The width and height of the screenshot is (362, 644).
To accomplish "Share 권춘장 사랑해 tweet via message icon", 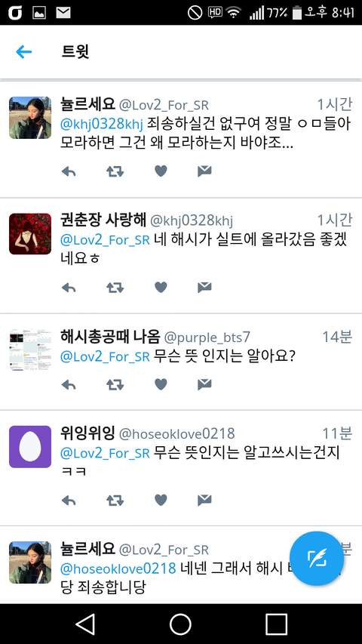I will 204,288.
